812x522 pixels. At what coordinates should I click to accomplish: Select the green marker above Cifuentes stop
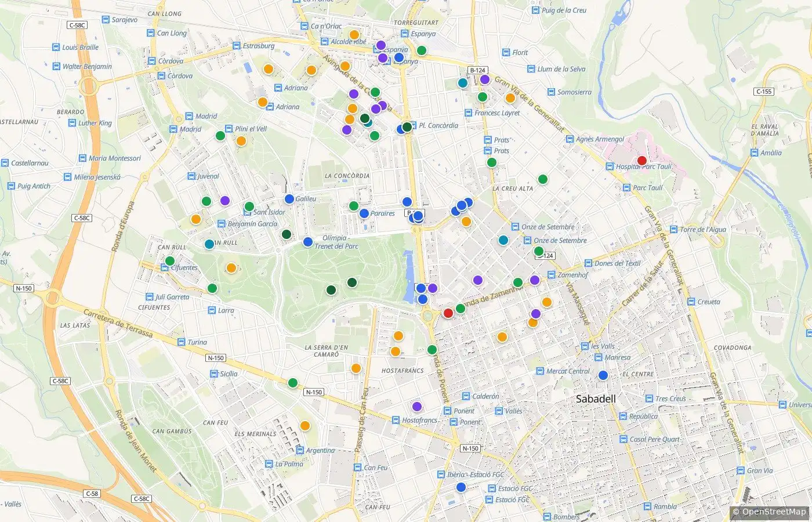[x=170, y=261]
